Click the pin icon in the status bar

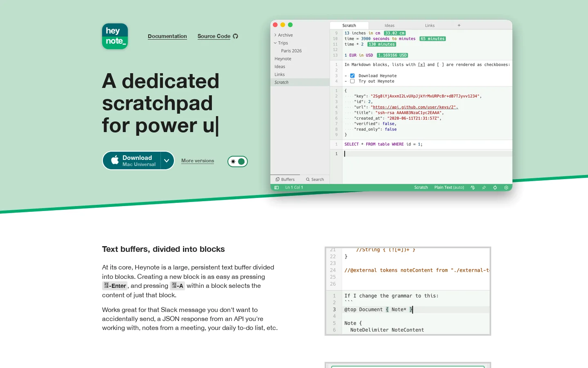pos(484,188)
